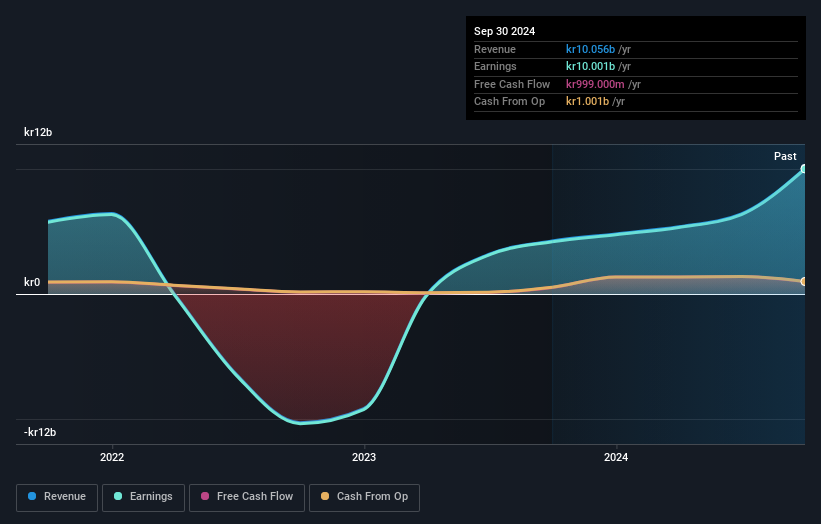Click the Sep 30 2024 tooltip date
This screenshot has width=821, height=524.
pos(504,31)
